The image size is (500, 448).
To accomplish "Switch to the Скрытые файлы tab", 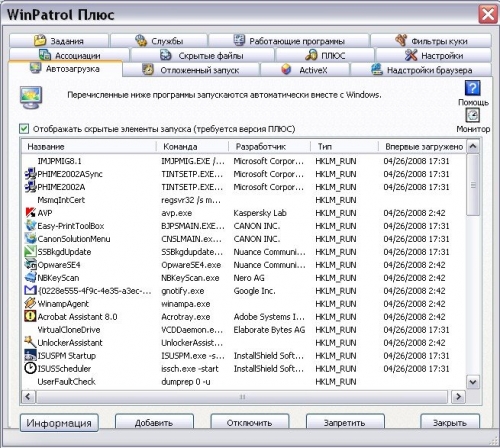I will pos(202,55).
